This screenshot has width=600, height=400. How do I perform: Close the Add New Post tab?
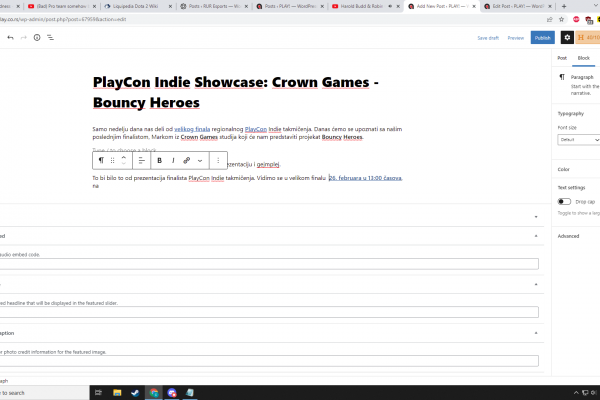(474, 6)
